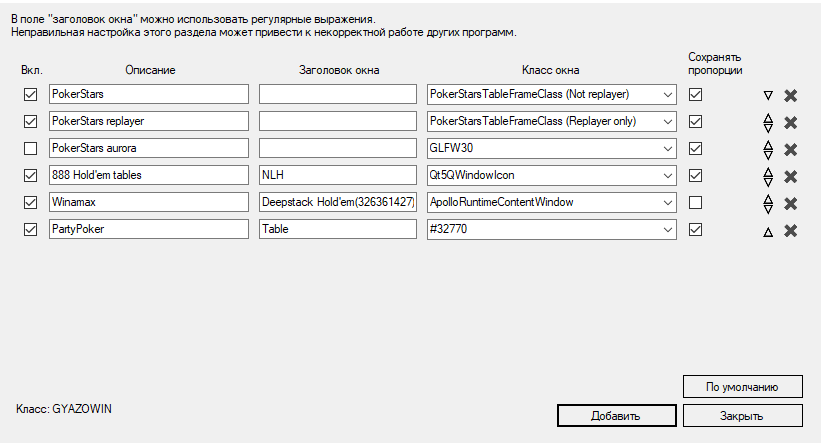
Task: Disable the PartyPoker entry checkbox
Action: (x=30, y=229)
